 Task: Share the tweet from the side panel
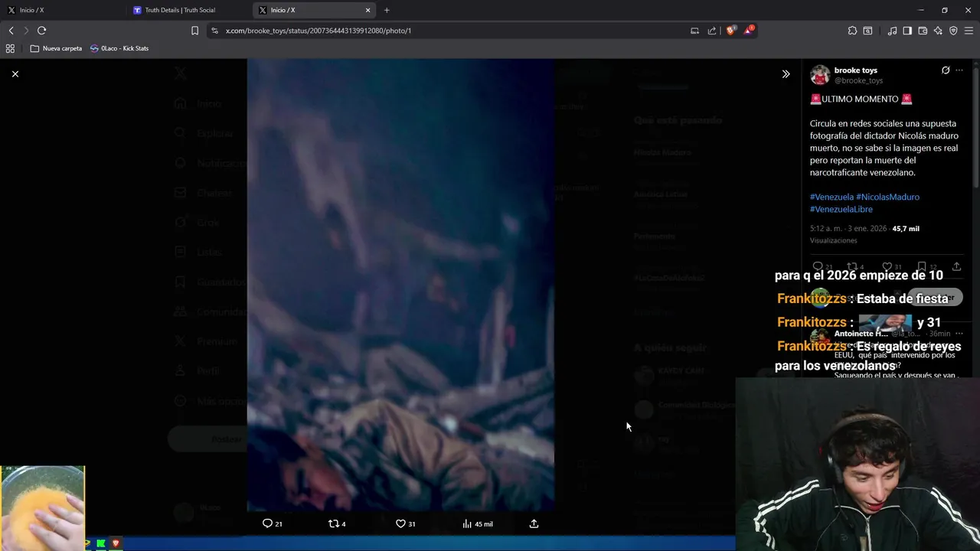(956, 266)
